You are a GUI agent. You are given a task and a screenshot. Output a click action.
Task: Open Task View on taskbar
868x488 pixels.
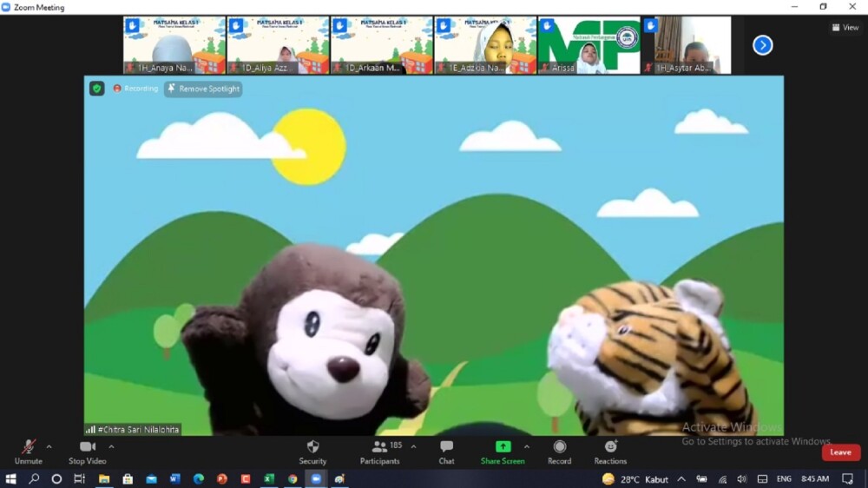80,478
